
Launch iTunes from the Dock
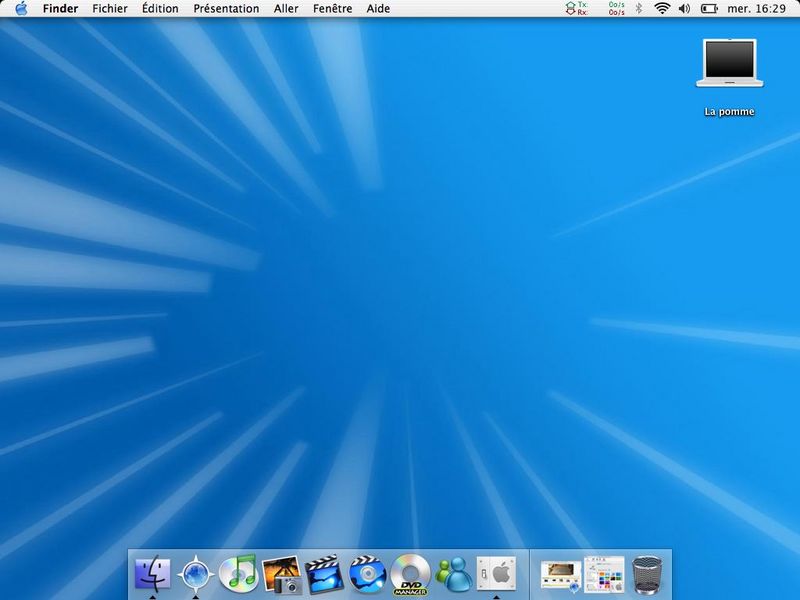click(238, 572)
